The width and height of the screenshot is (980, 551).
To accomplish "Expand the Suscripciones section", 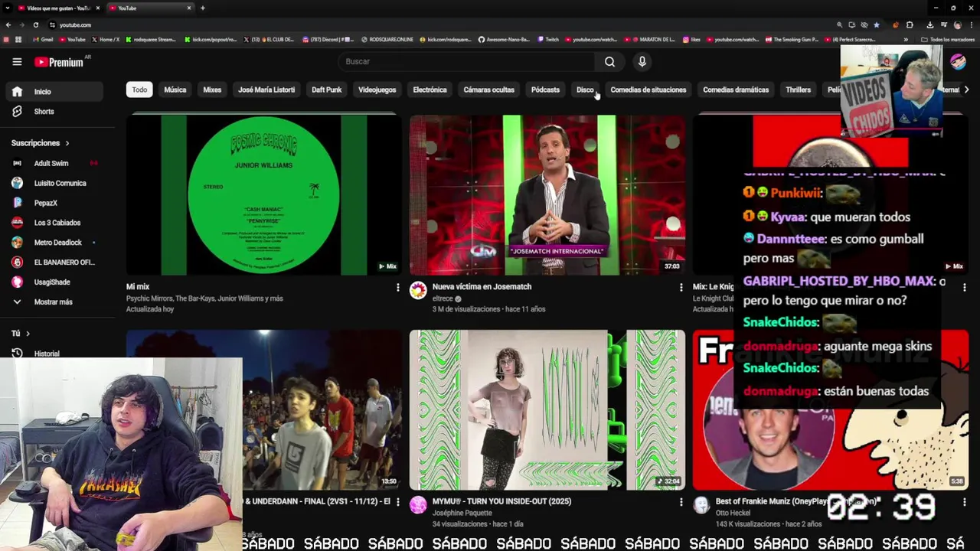I will point(40,143).
